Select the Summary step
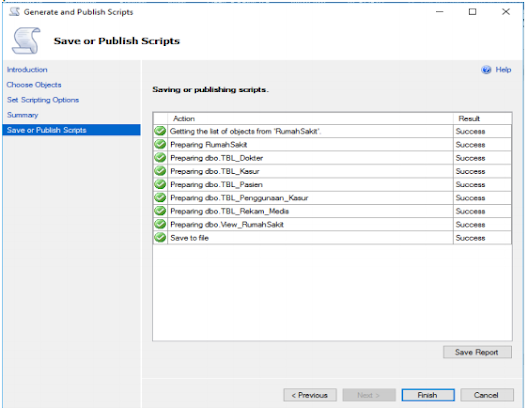Viewport: 528px width, 409px height. coord(23,115)
